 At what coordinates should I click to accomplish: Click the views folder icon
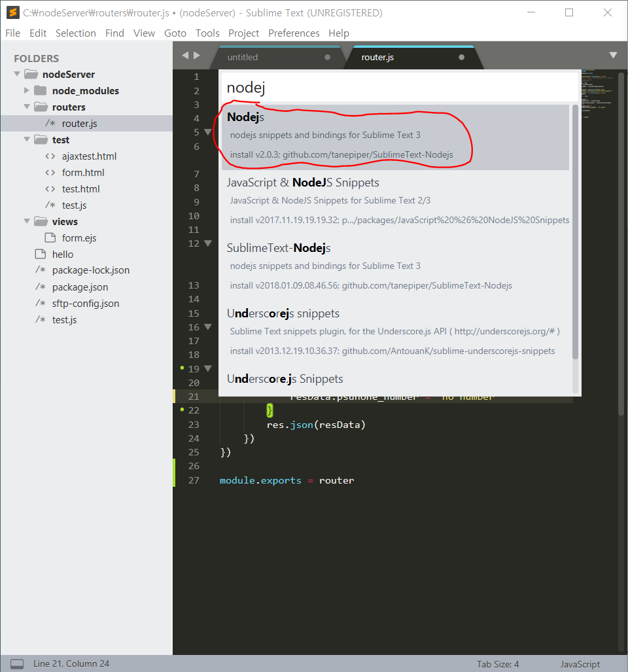[x=41, y=222]
